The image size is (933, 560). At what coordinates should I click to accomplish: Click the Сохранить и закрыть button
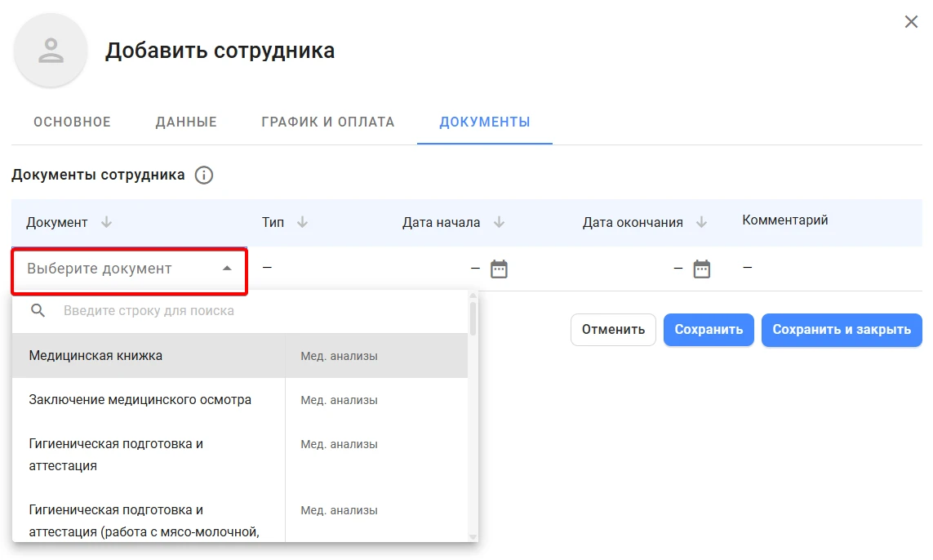(842, 330)
